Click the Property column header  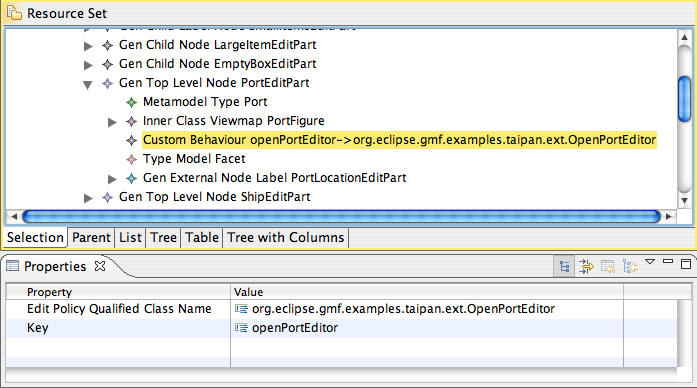point(119,292)
